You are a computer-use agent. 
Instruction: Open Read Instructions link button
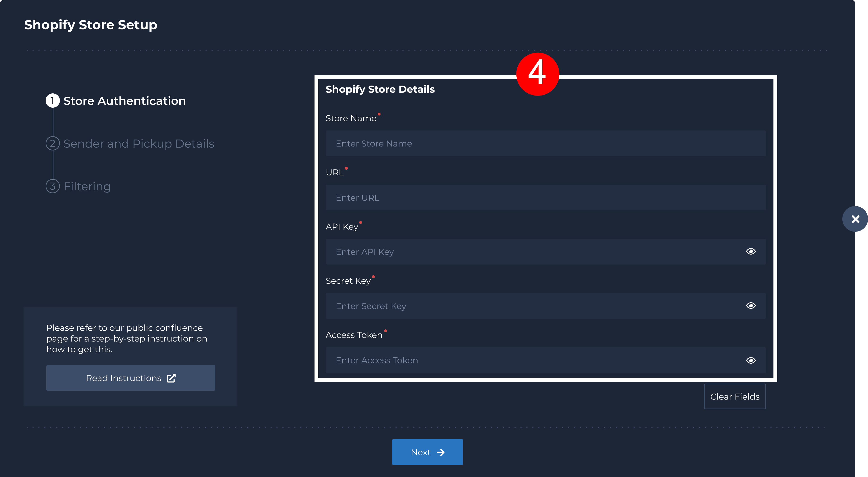[x=131, y=378]
